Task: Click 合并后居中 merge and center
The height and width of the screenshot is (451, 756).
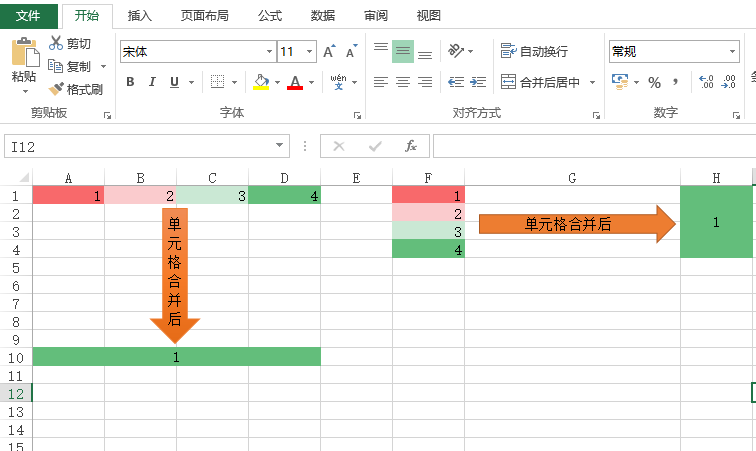Action: 540,82
